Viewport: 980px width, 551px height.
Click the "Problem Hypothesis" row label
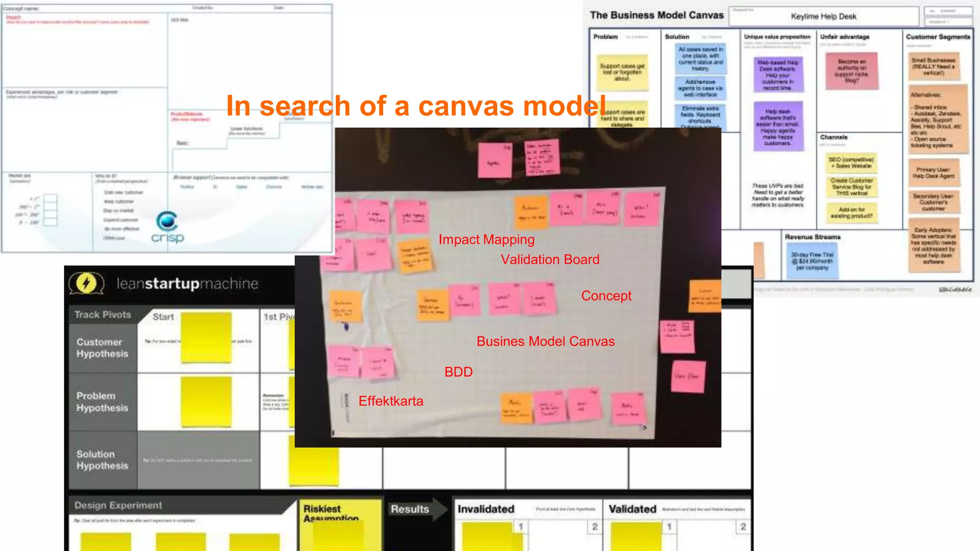click(102, 402)
